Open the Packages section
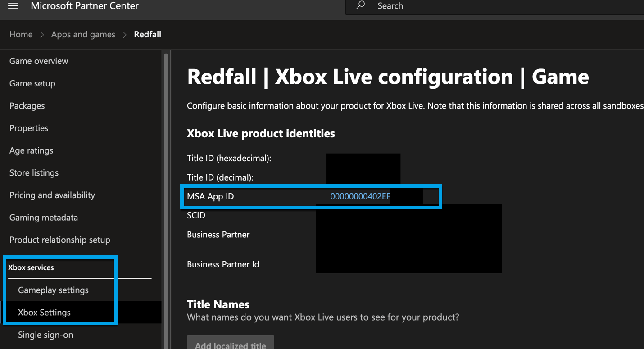 [x=27, y=106]
